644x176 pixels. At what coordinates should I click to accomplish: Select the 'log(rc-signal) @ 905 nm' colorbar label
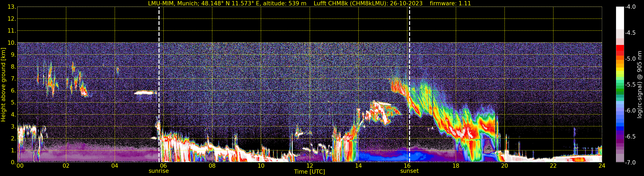tap(639, 85)
